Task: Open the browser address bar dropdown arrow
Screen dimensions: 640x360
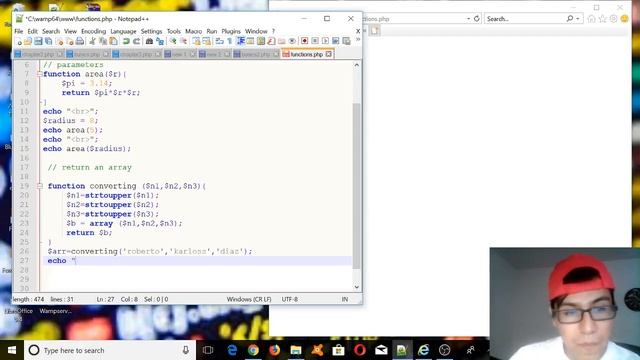Action: click(x=468, y=19)
